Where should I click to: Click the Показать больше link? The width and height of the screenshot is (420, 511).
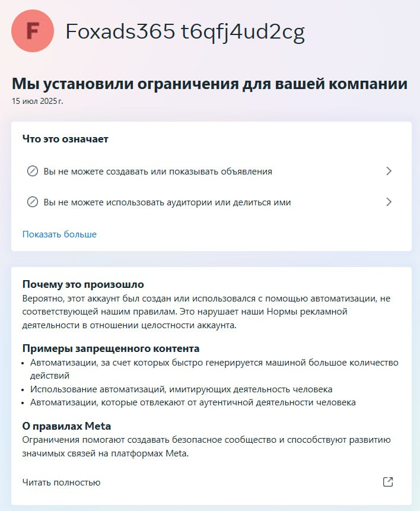click(x=59, y=234)
